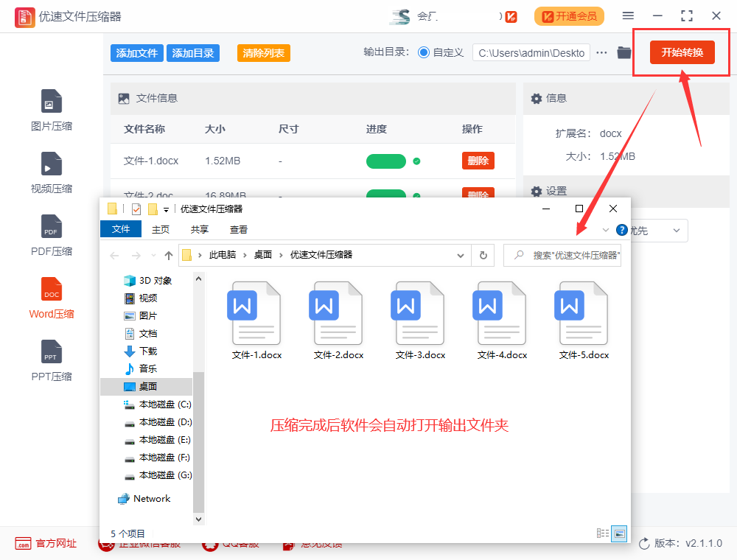This screenshot has height=560, width=737.
Task: Expand 桌面 breadcrumb chevron
Action: point(281,255)
